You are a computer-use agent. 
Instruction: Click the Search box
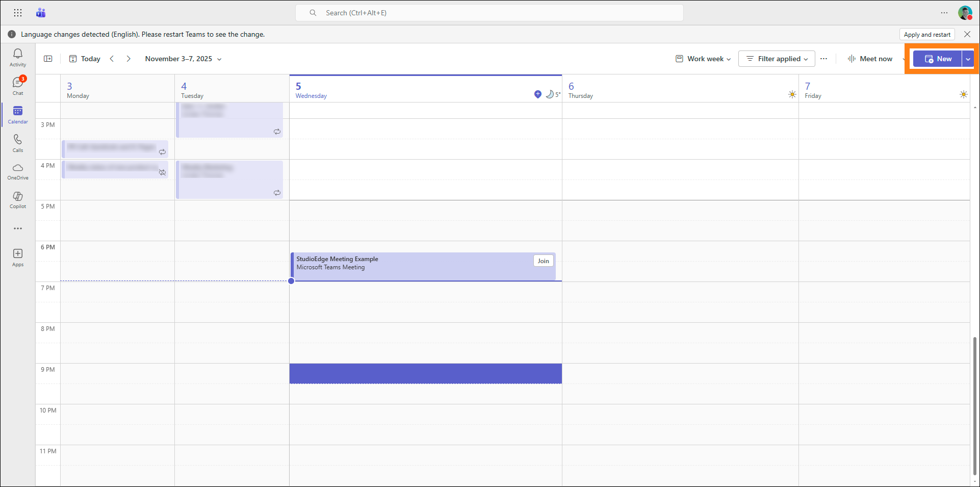pos(489,13)
